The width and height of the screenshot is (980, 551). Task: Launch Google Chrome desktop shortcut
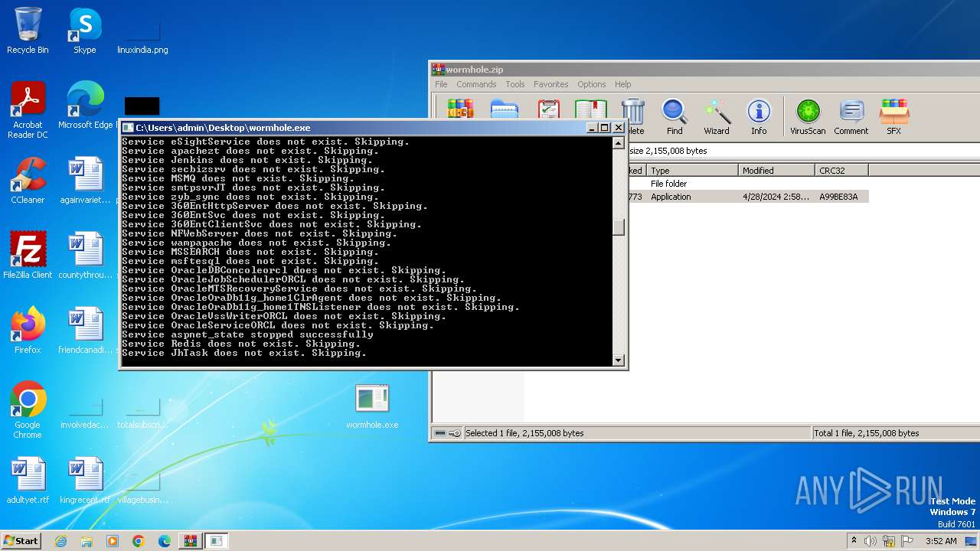point(28,410)
